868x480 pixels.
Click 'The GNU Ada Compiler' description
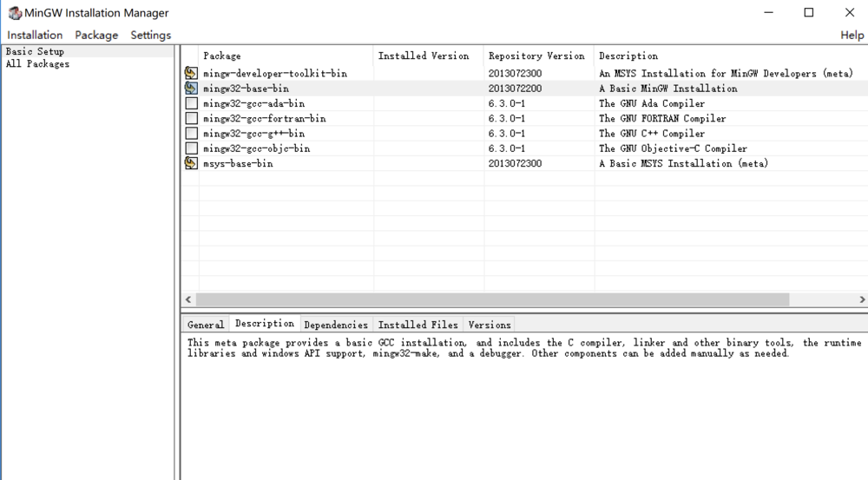[652, 103]
